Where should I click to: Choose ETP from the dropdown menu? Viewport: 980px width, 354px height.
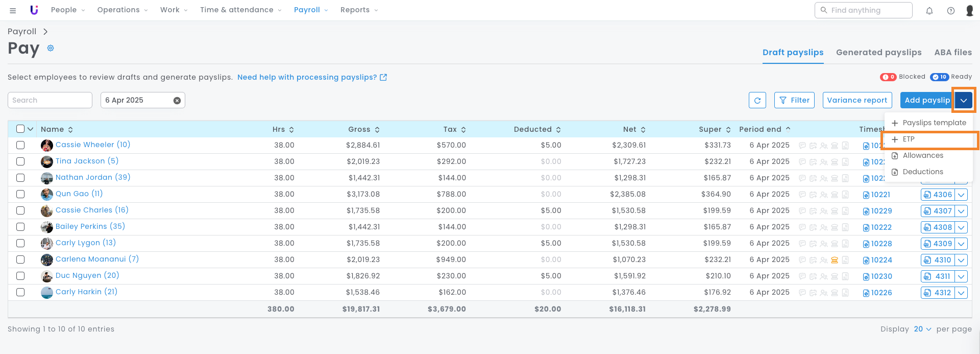pyautogui.click(x=908, y=139)
